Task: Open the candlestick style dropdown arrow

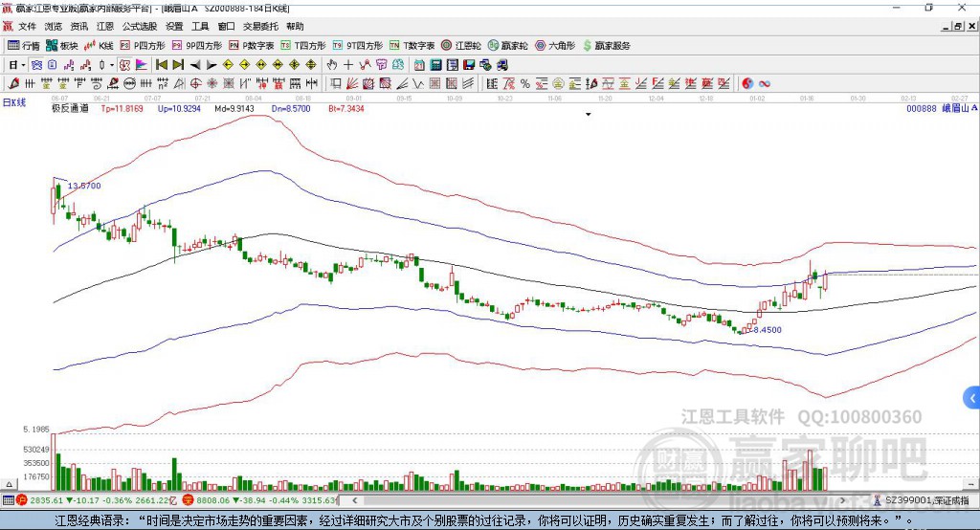Action: (112, 65)
